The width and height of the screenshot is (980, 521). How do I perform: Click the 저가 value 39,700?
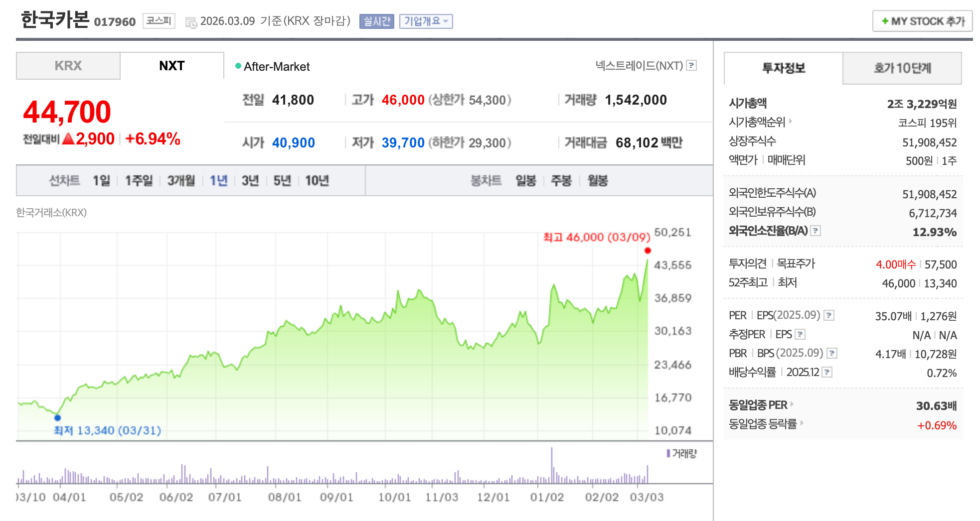click(403, 143)
